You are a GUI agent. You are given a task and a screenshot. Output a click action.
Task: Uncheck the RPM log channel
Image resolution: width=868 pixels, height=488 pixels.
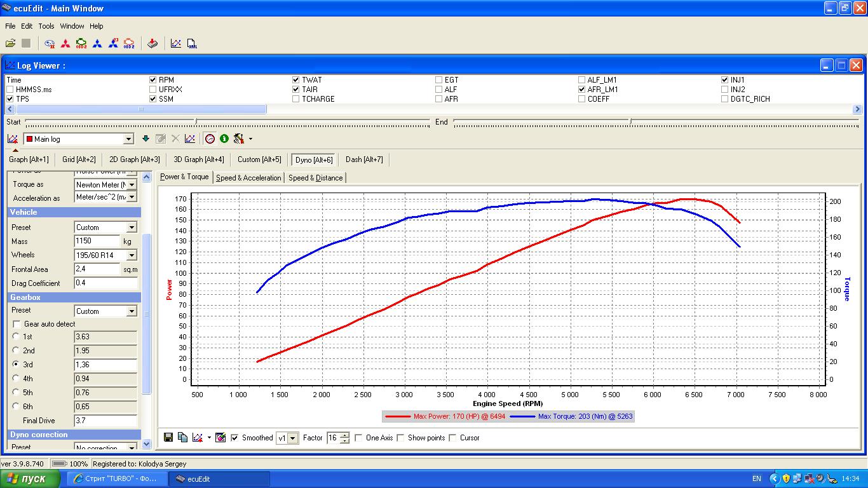pos(153,80)
